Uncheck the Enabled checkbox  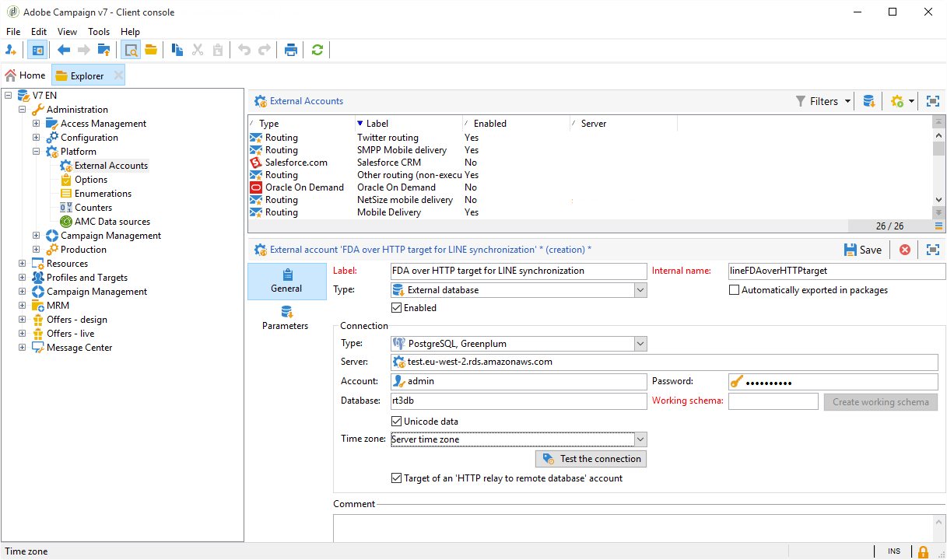point(396,308)
